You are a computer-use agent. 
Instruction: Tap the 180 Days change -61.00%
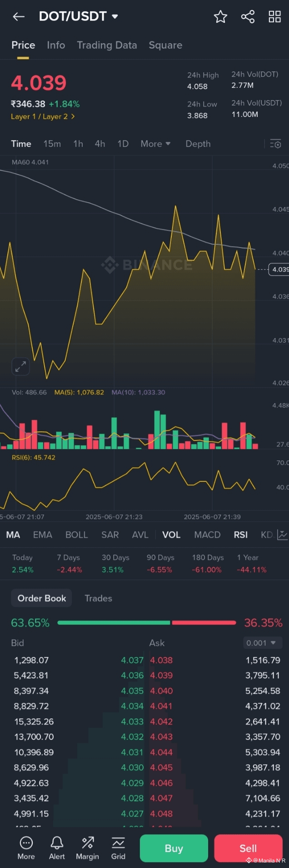tap(207, 570)
